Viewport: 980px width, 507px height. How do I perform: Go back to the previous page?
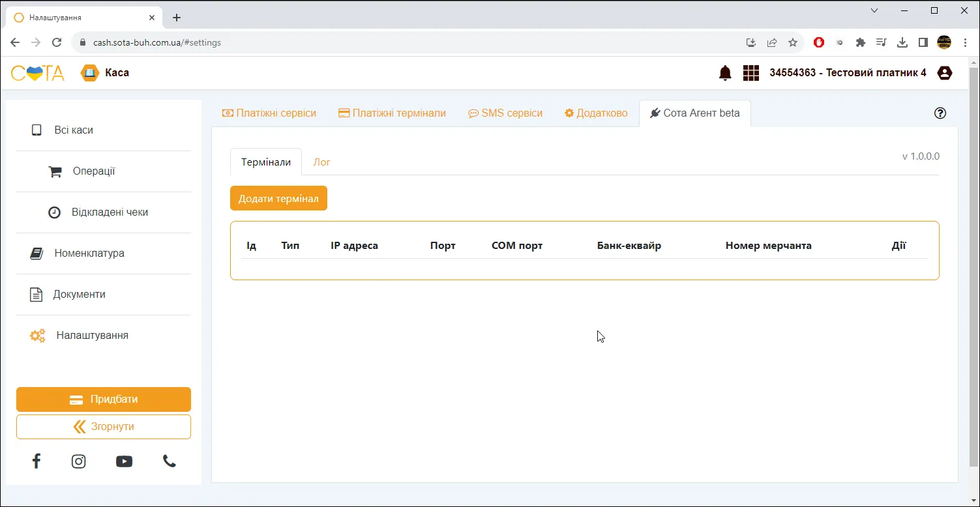(x=15, y=42)
